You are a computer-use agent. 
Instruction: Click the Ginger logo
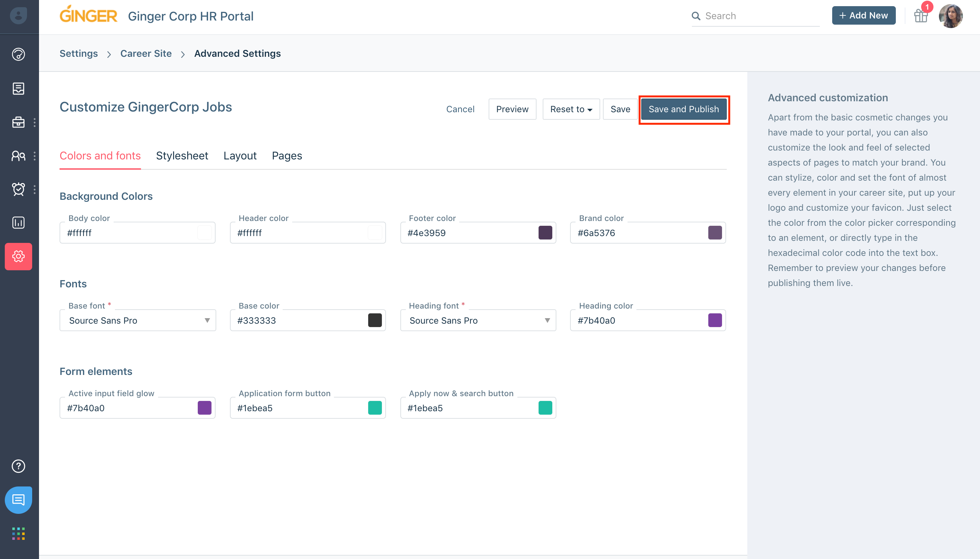tap(88, 15)
